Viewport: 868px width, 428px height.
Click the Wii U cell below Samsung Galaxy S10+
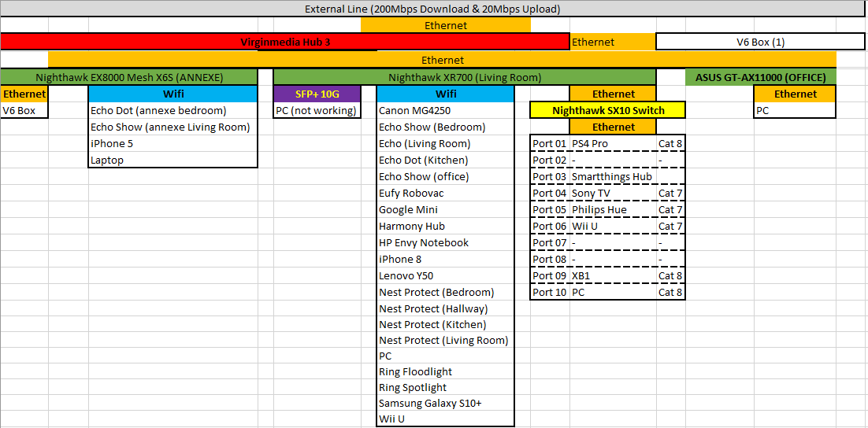446,419
